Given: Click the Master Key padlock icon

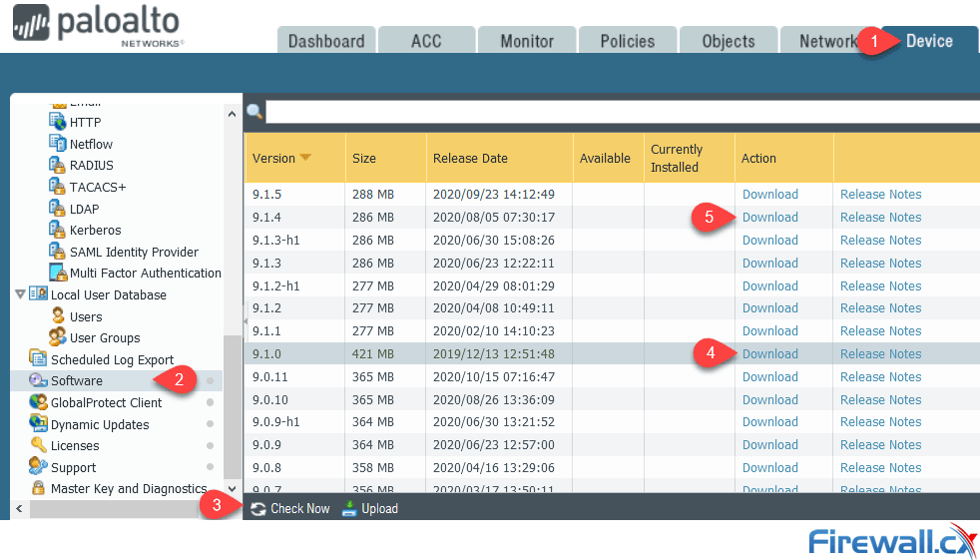Looking at the screenshot, I should 38,488.
